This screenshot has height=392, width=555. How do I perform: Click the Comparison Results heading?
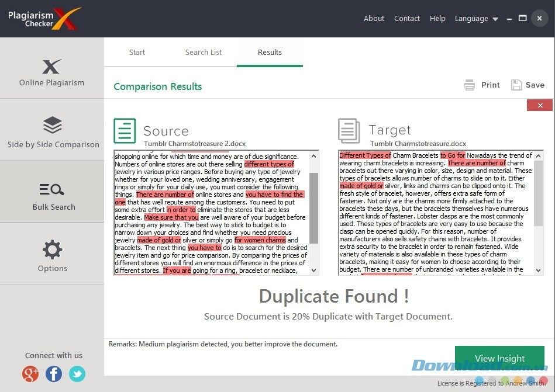coord(157,86)
